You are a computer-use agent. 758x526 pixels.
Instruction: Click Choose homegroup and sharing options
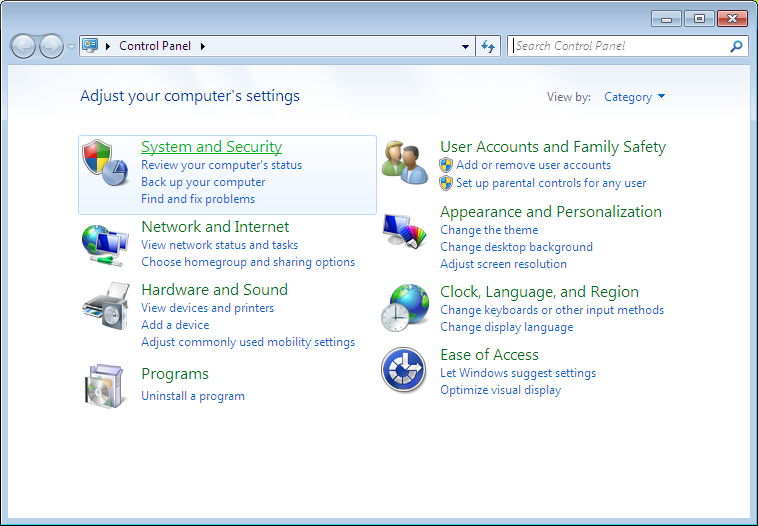248,262
